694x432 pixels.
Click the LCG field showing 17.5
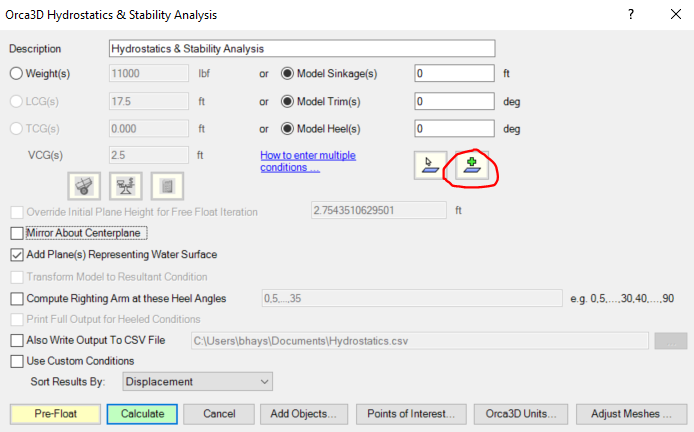pos(149,101)
